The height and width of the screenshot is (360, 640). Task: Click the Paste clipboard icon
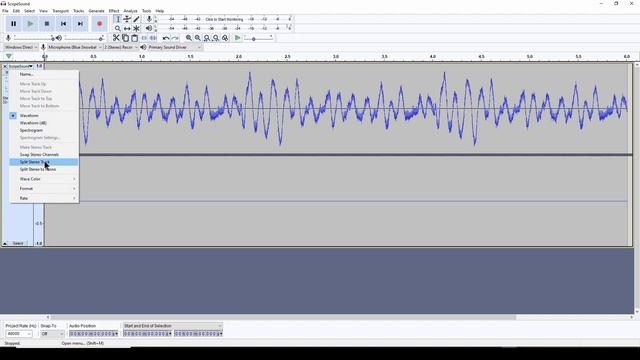pos(134,38)
